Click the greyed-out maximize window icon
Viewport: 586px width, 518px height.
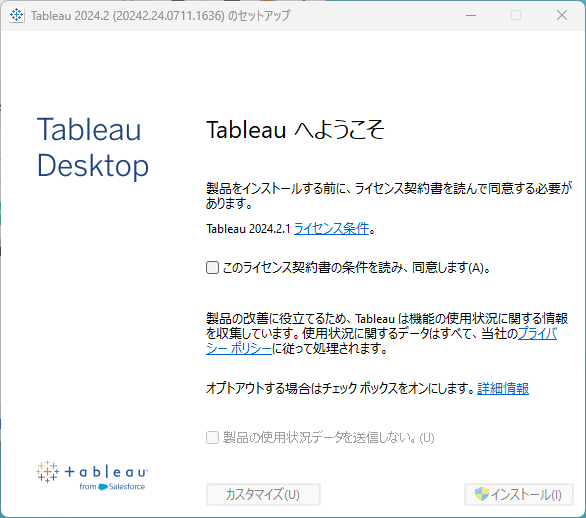coord(516,15)
